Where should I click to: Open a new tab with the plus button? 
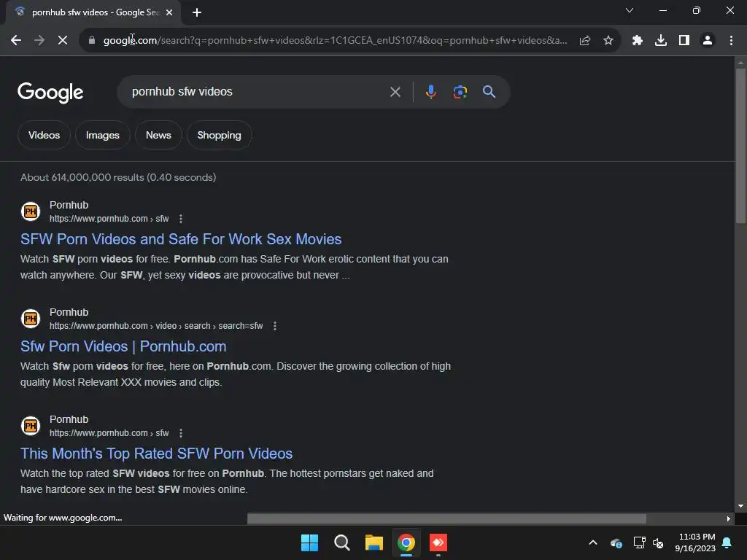(x=197, y=12)
